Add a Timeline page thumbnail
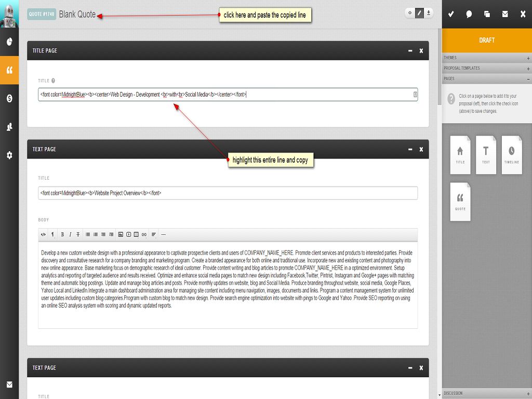Screen dimensions: 532x399 [512, 155]
